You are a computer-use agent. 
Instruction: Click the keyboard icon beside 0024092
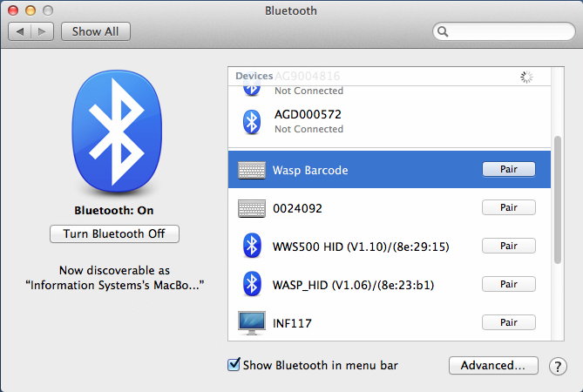coord(252,208)
